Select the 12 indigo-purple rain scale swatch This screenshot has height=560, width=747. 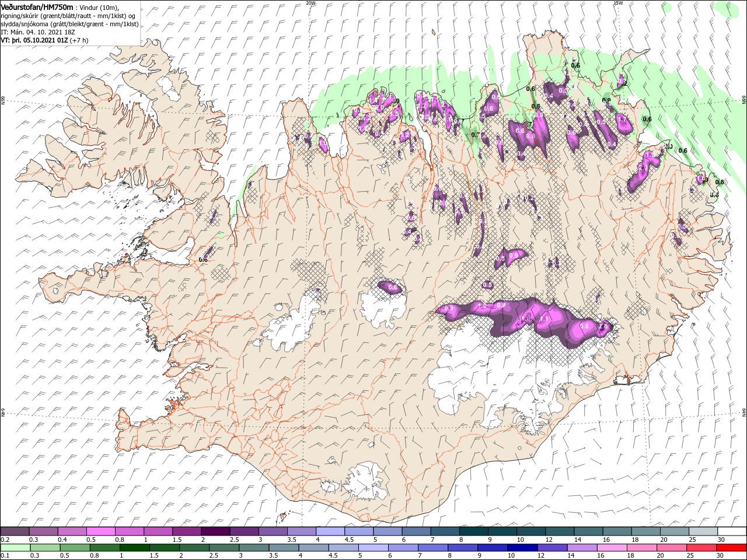(x=553, y=548)
